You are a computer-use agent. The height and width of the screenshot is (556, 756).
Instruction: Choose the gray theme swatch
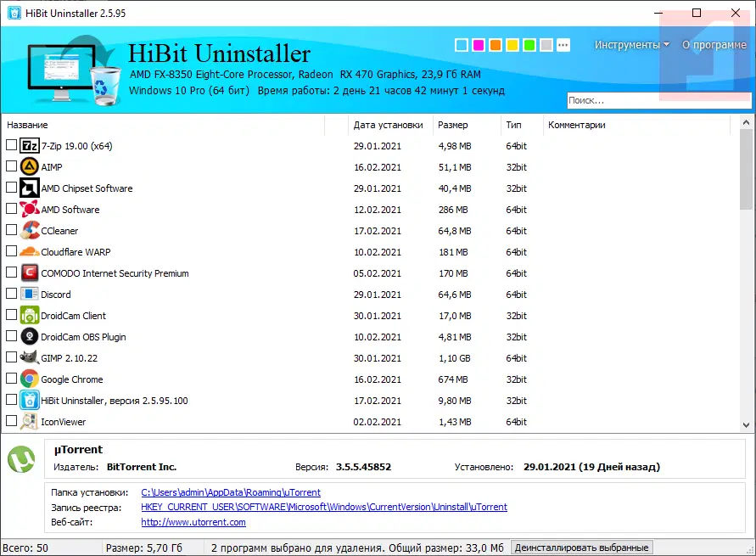(546, 45)
